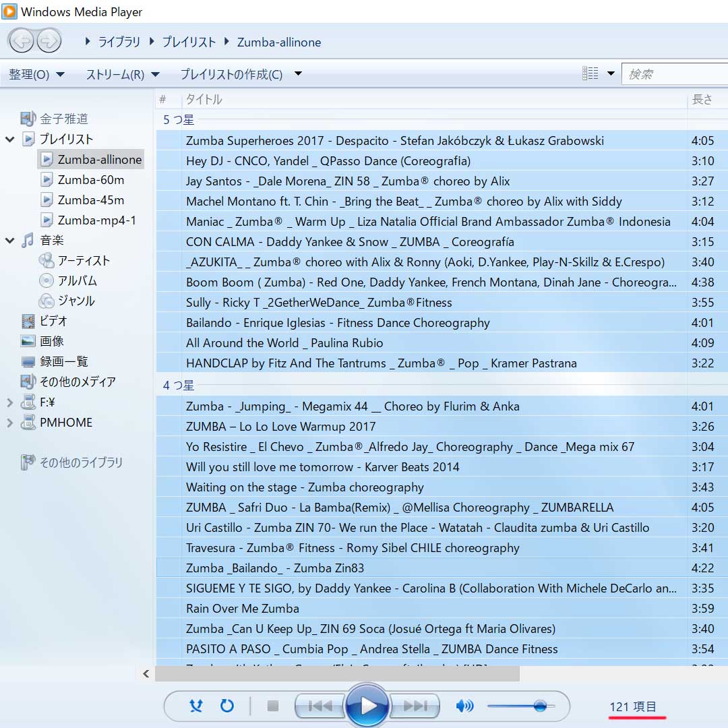Click the 121 項目 item count
728x728 pixels.
pos(633,706)
